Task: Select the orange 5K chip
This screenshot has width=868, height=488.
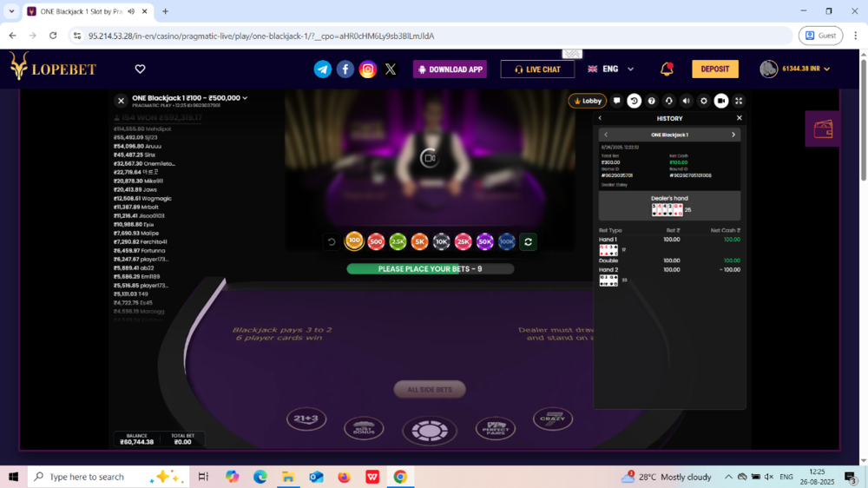Action: [419, 242]
